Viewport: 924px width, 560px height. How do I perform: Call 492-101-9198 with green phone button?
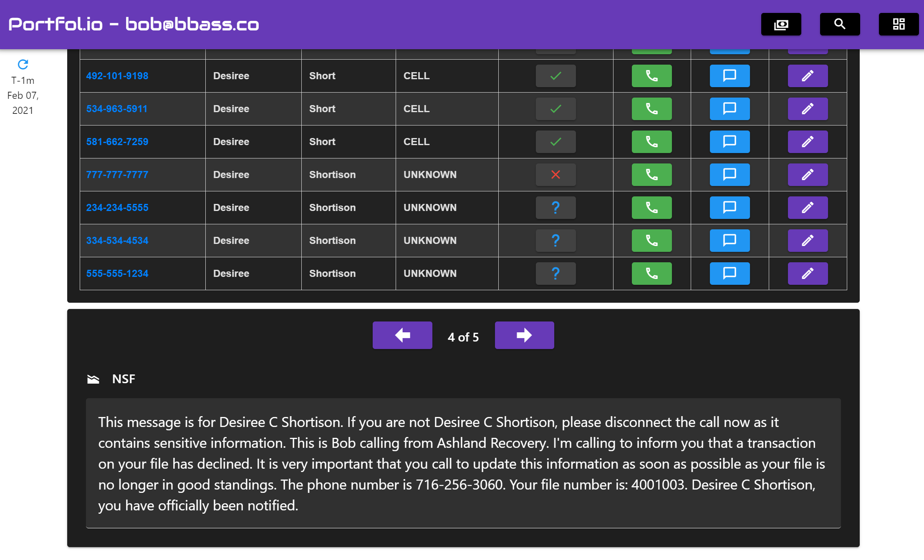tap(651, 76)
